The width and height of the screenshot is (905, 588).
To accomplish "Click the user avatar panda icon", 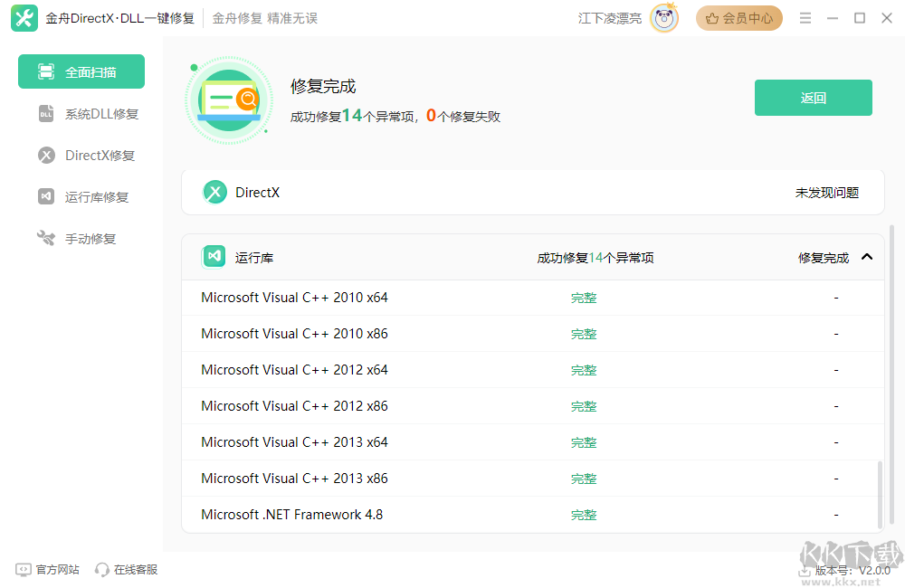I will point(663,17).
